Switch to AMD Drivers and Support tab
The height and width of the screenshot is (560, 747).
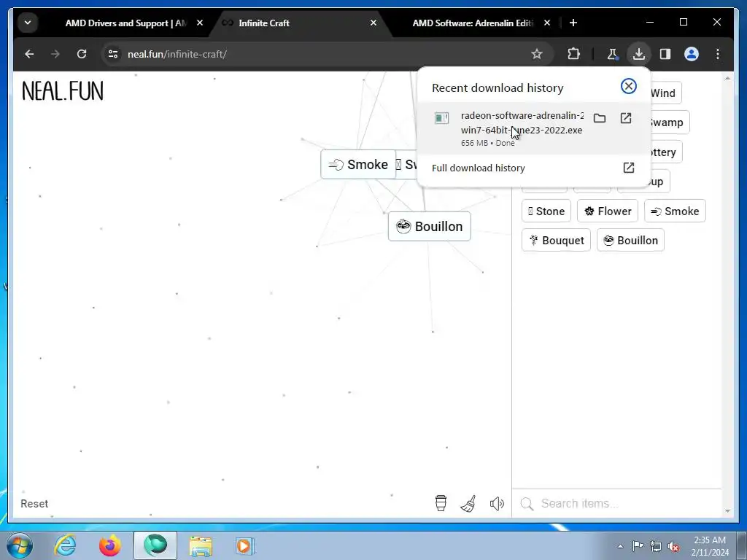[x=125, y=23]
